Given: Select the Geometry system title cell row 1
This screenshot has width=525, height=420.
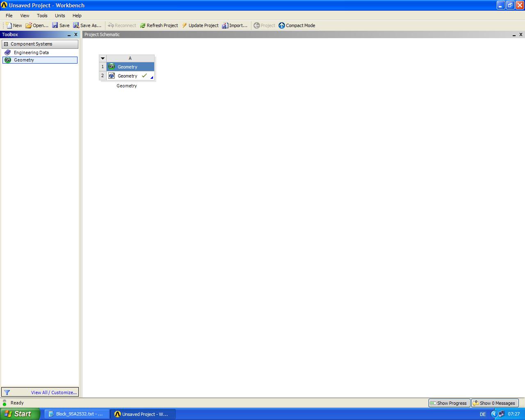Looking at the screenshot, I should tap(130, 66).
